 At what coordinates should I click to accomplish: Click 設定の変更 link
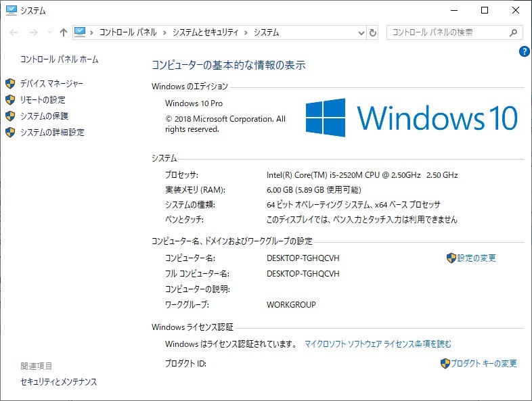coord(476,258)
